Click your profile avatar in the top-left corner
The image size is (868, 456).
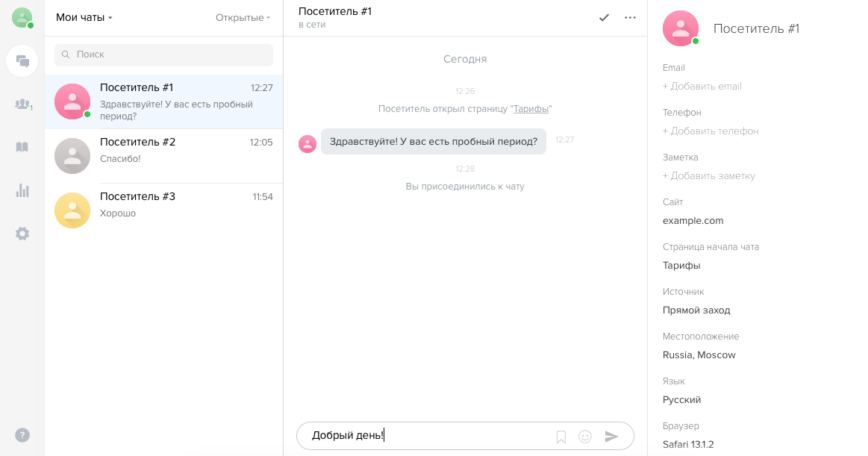(21, 17)
